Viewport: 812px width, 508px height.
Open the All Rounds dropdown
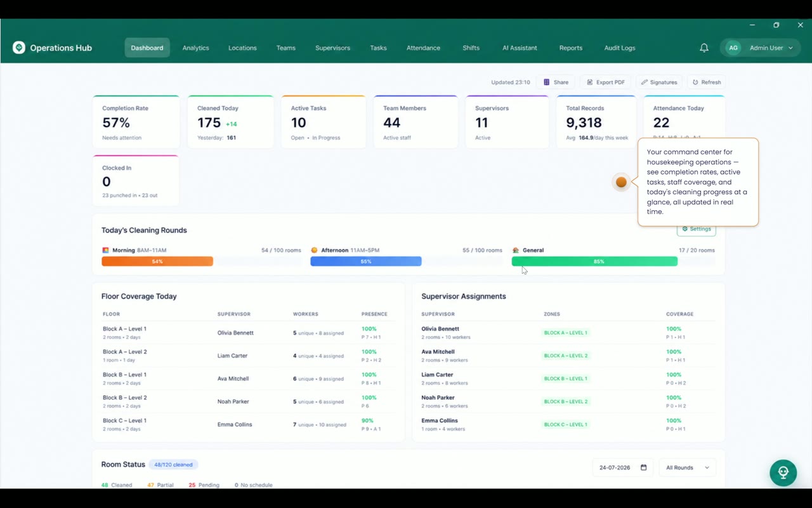tap(688, 467)
